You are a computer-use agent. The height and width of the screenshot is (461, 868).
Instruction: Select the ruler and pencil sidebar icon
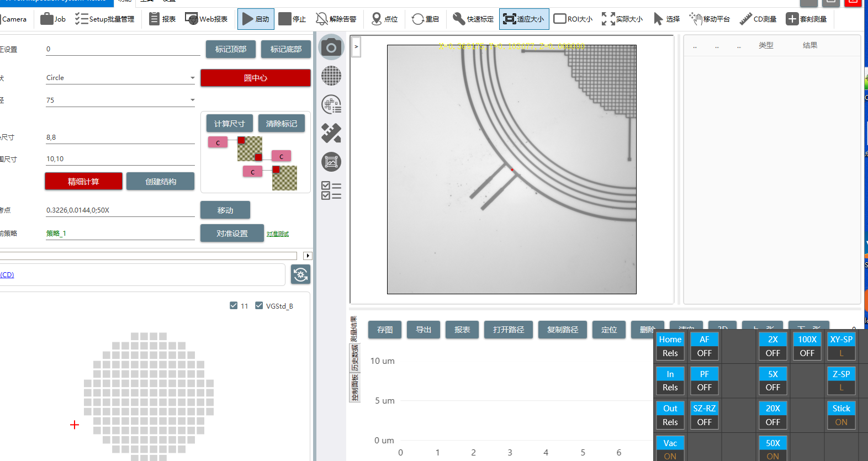[x=331, y=133]
